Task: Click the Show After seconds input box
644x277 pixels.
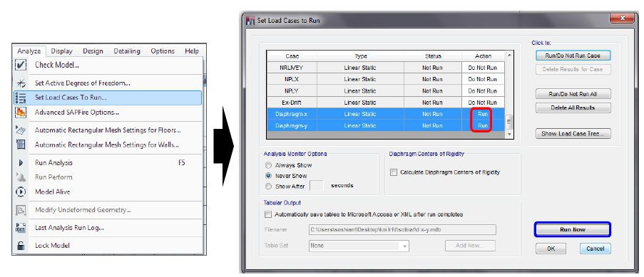Action: click(x=316, y=186)
